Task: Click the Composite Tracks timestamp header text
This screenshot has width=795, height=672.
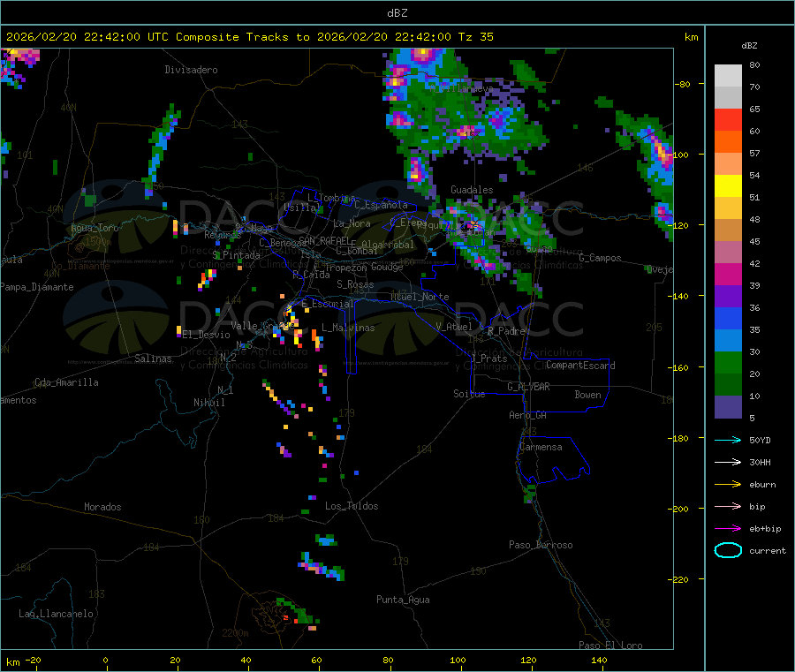Action: (x=249, y=36)
